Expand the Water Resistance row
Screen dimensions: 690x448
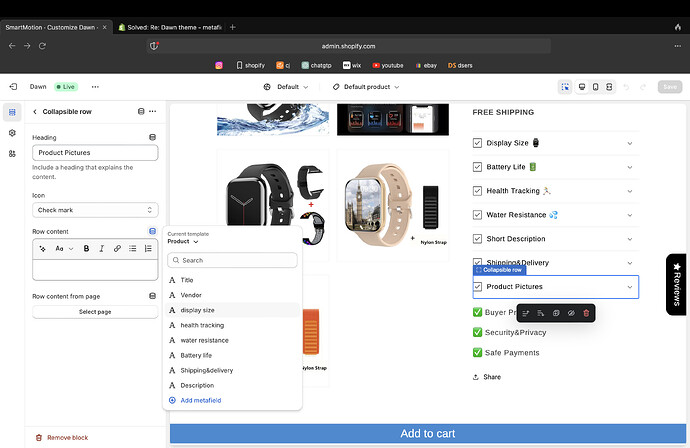(x=555, y=215)
